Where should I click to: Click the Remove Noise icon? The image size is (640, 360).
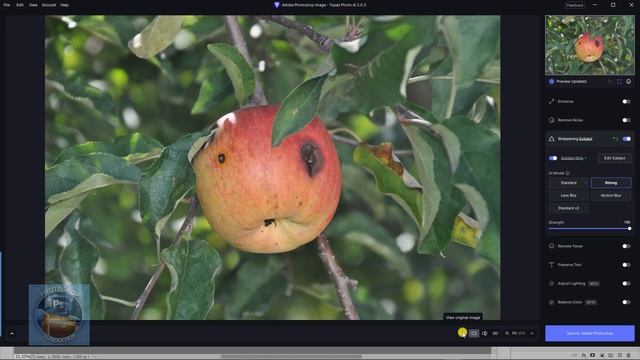point(551,120)
